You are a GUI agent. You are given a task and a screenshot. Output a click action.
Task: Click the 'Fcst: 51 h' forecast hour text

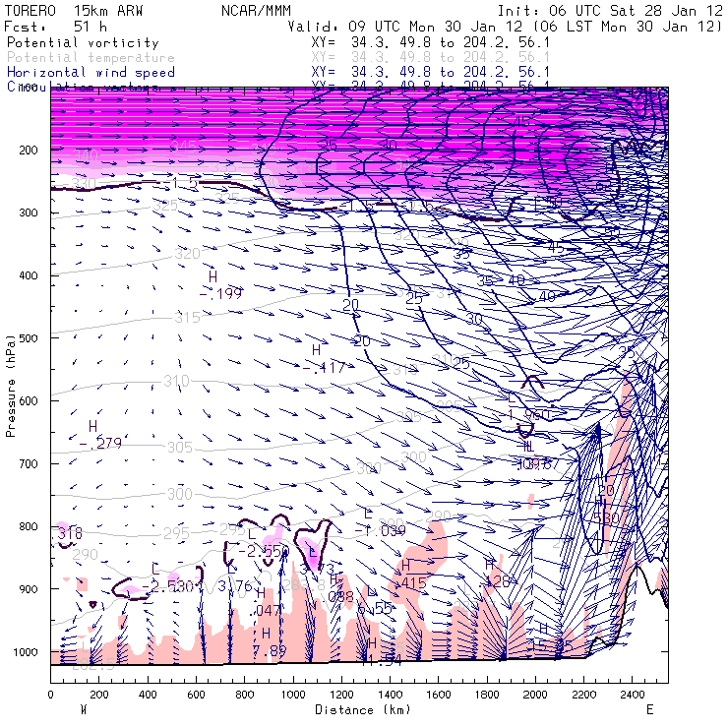[55, 26]
